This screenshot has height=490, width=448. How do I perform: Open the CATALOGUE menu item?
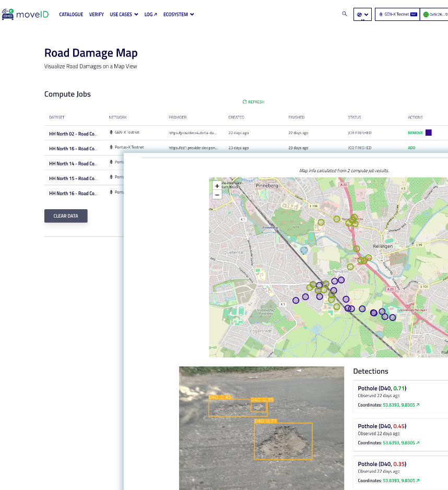71,14
